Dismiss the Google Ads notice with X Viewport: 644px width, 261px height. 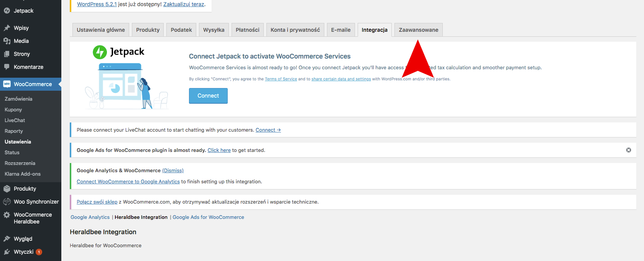(x=629, y=150)
